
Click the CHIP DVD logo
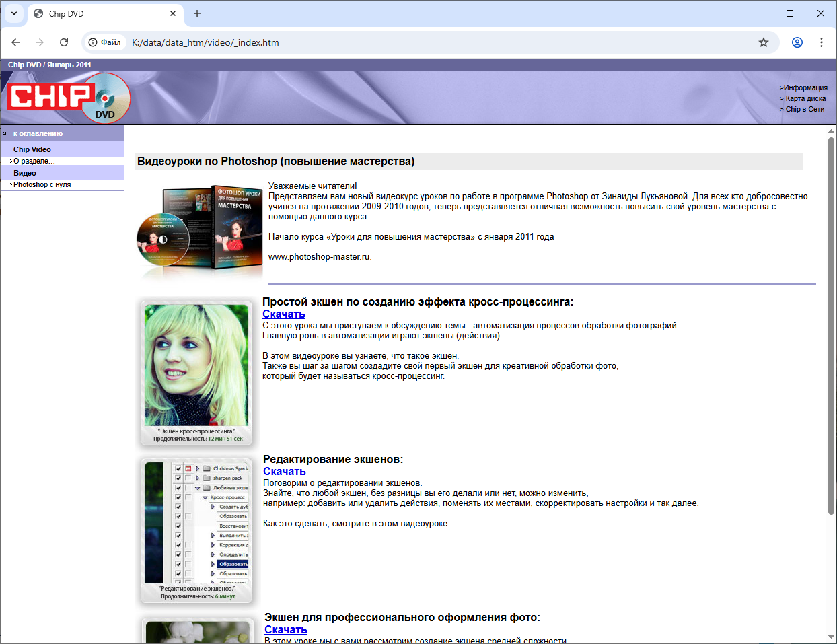69,98
